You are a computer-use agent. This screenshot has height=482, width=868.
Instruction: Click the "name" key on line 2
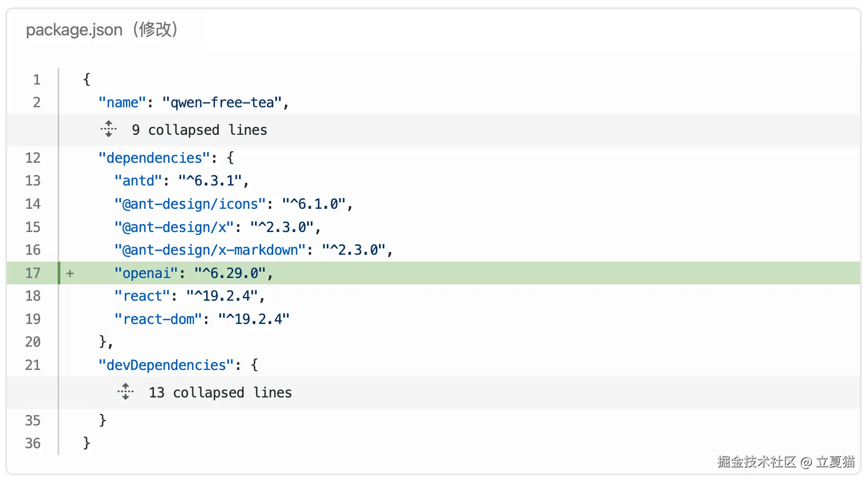[x=122, y=103]
